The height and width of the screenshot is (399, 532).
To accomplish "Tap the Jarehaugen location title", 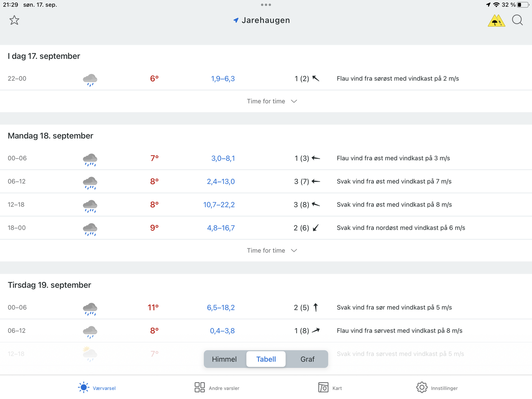I will click(266, 20).
